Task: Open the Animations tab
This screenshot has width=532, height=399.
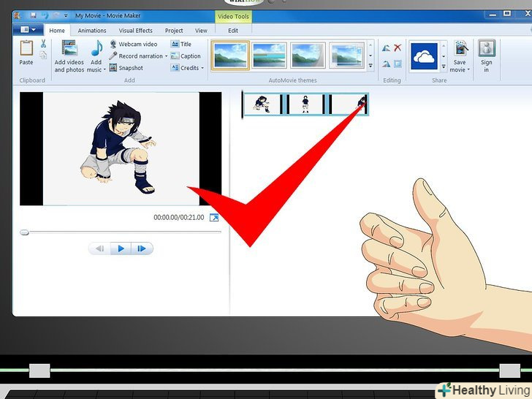Action: point(92,31)
